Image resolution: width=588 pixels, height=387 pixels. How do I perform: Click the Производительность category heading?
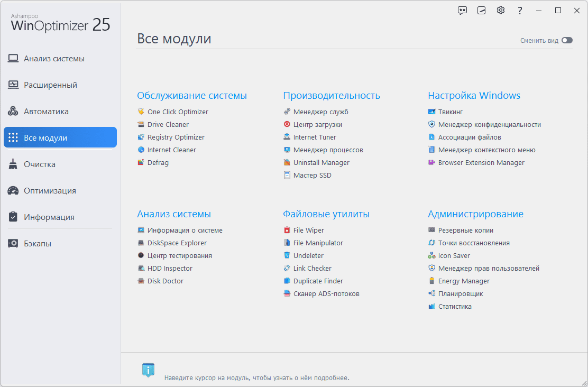click(332, 96)
